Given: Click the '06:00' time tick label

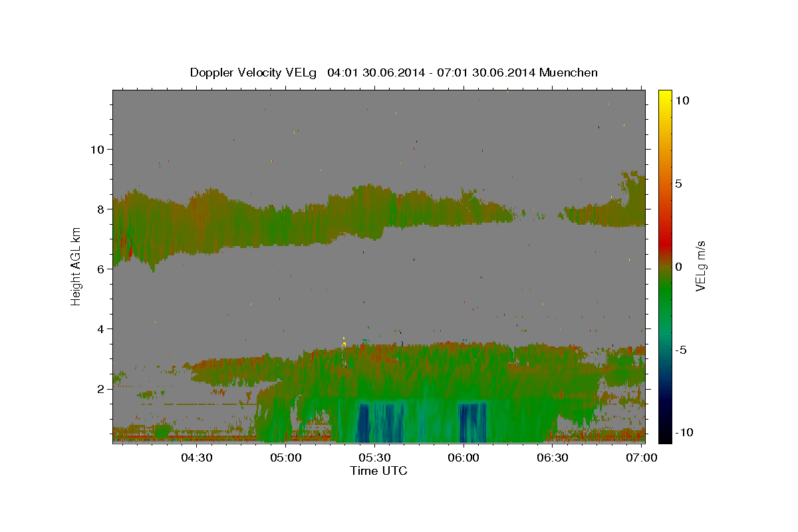Looking at the screenshot, I should 464,458.
